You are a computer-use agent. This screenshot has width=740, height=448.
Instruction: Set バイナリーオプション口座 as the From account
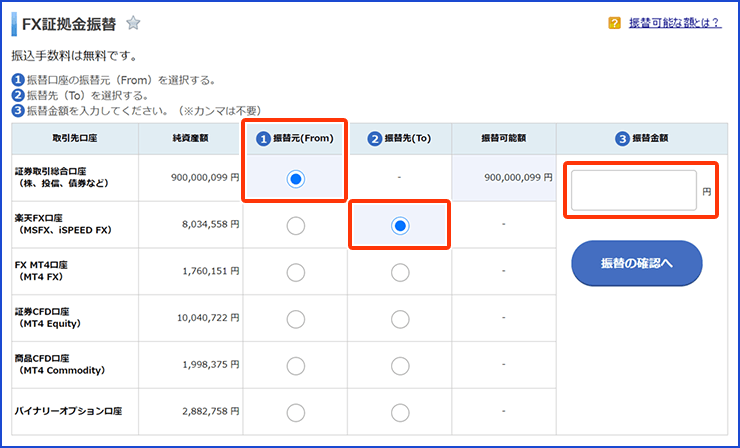pos(295,413)
